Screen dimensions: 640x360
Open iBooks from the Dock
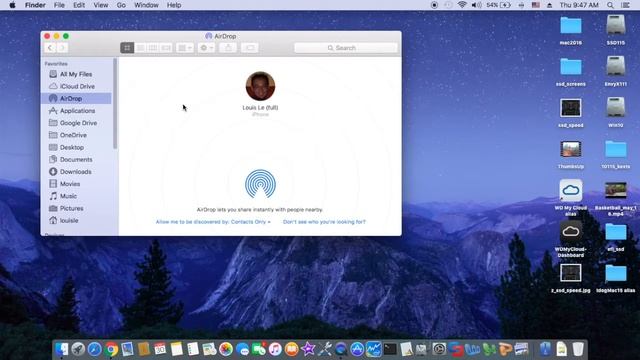291,349
